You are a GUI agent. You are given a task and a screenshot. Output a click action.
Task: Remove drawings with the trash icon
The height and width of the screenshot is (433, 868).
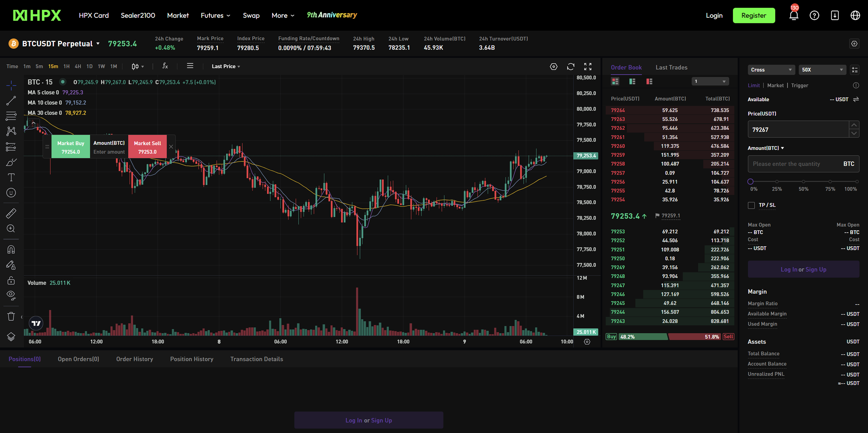coord(11,316)
